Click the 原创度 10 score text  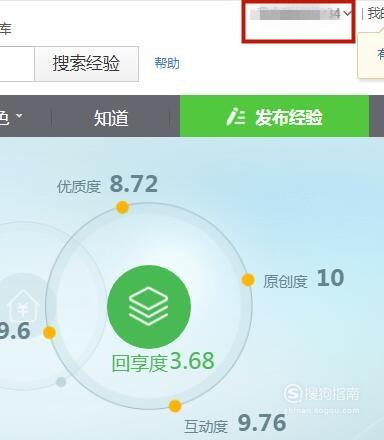coord(303,279)
